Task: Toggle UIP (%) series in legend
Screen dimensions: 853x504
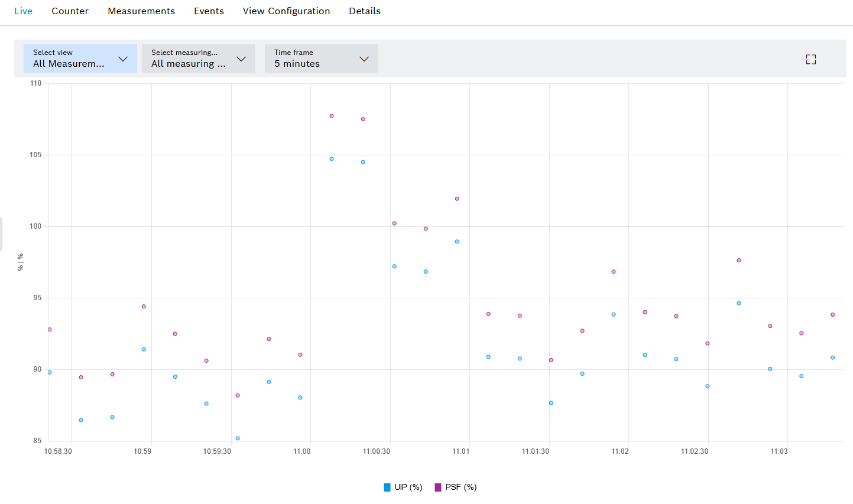Action: pyautogui.click(x=403, y=487)
